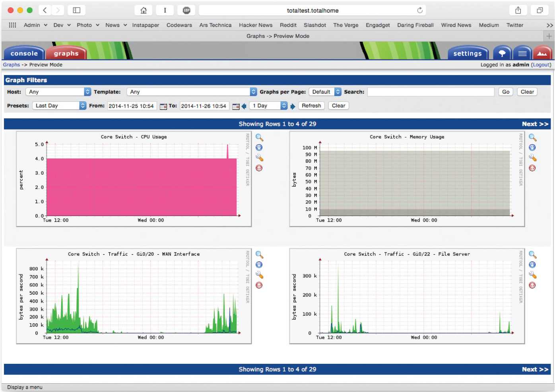Open wrench tool for Memory Usage graph
This screenshot has width=555, height=392.
click(x=533, y=158)
